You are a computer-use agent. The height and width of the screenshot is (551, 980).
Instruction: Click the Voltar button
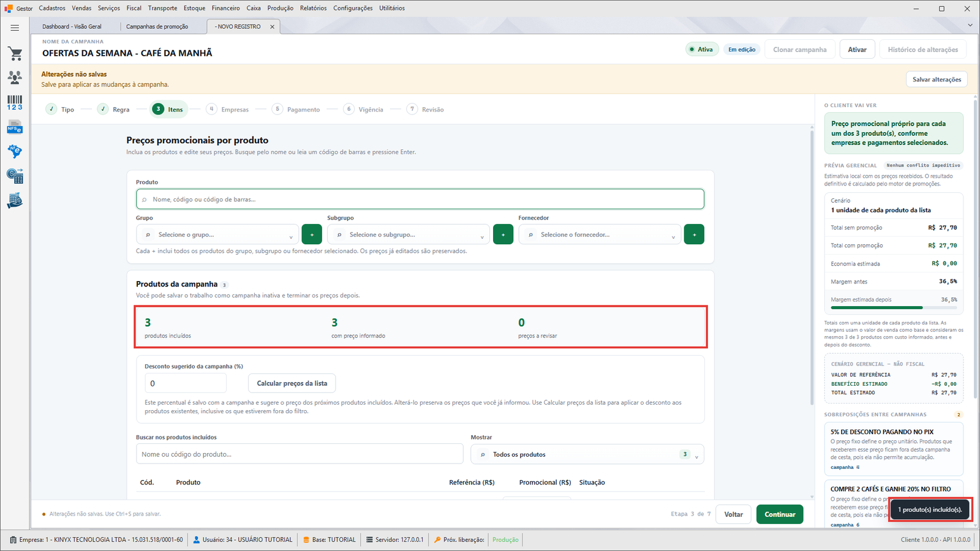734,514
